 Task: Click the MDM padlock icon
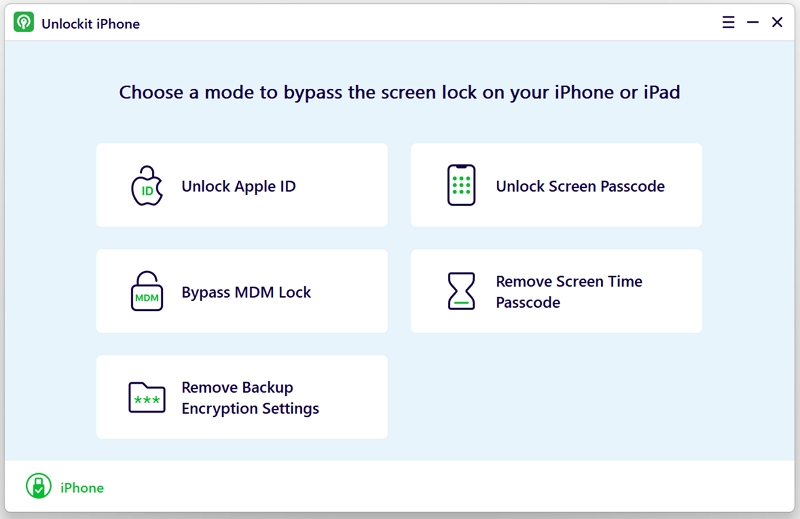147,292
